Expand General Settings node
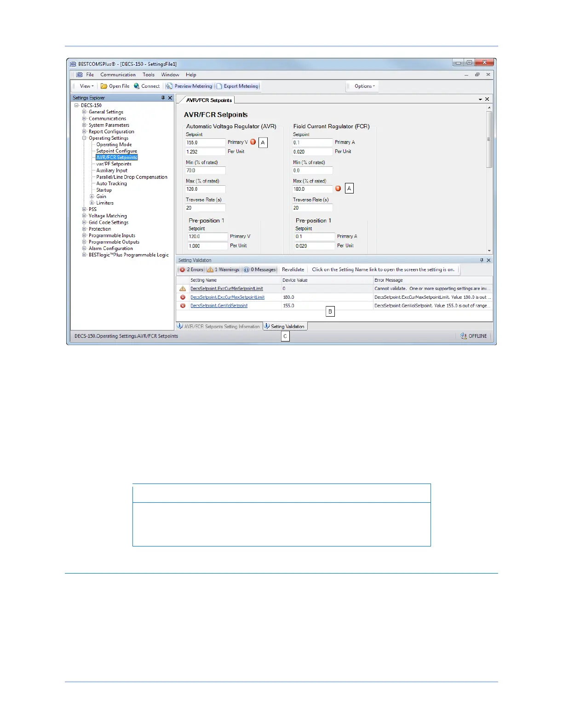 click(x=84, y=112)
